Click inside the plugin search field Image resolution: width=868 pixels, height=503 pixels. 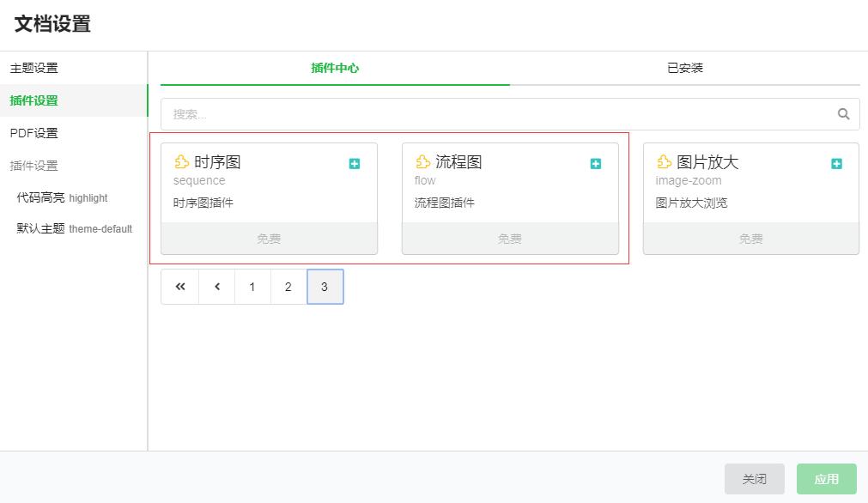tap(429, 112)
